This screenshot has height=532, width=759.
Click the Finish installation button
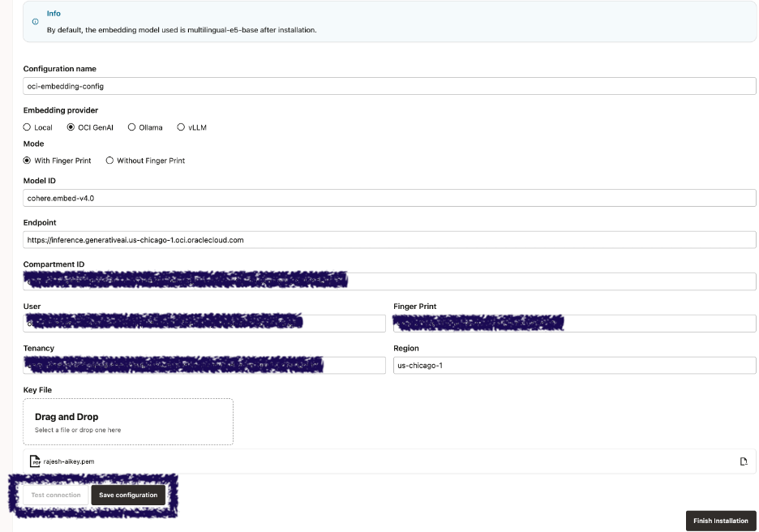click(719, 521)
